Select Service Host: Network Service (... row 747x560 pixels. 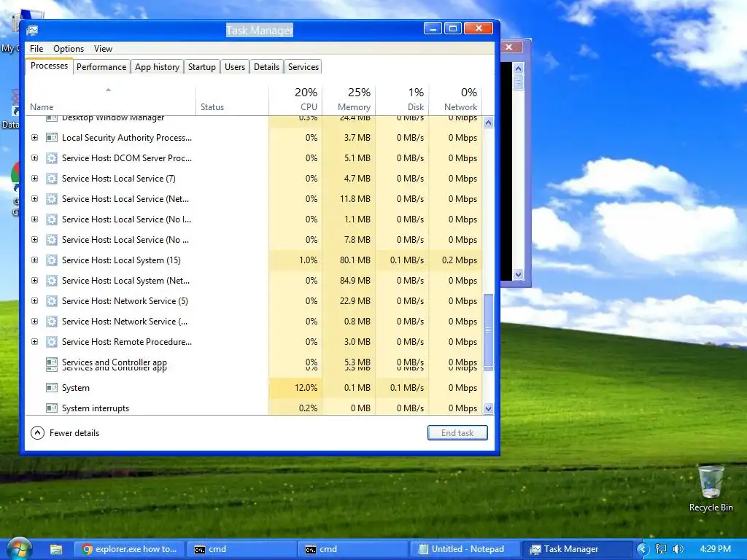pyautogui.click(x=254, y=322)
